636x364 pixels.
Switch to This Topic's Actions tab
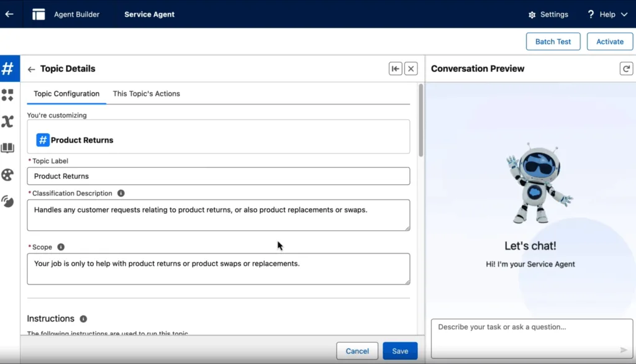(147, 94)
